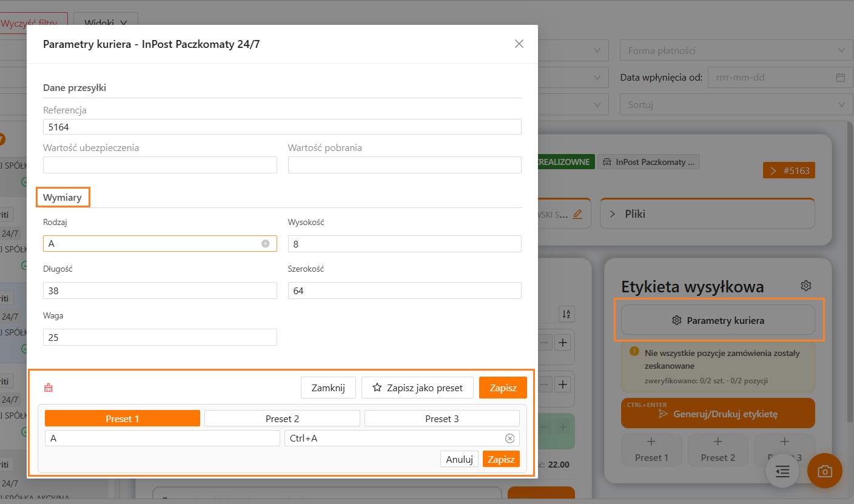Open the date picker calendar icon
The image size is (854, 504).
pyautogui.click(x=840, y=78)
